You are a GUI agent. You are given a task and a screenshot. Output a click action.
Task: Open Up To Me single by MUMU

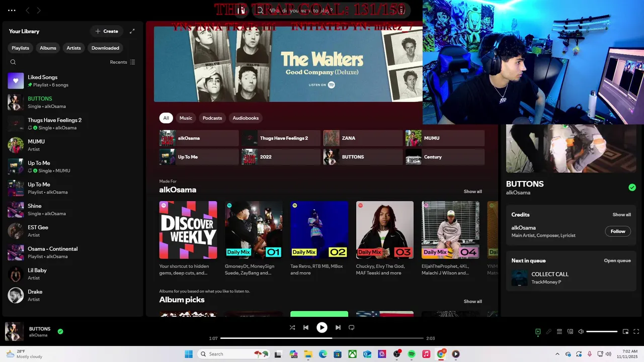tap(73, 166)
